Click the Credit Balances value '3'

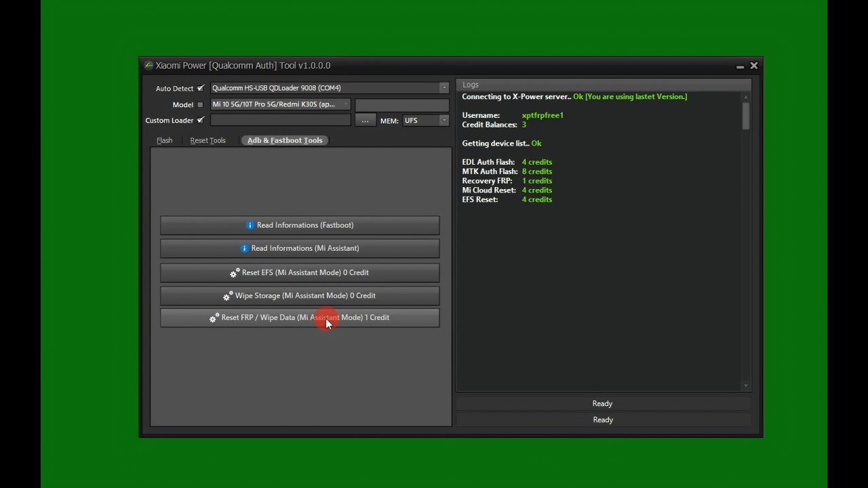(524, 125)
